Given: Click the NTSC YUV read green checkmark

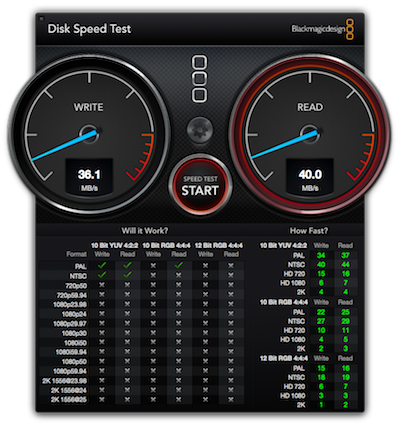Looking at the screenshot, I should 127,275.
